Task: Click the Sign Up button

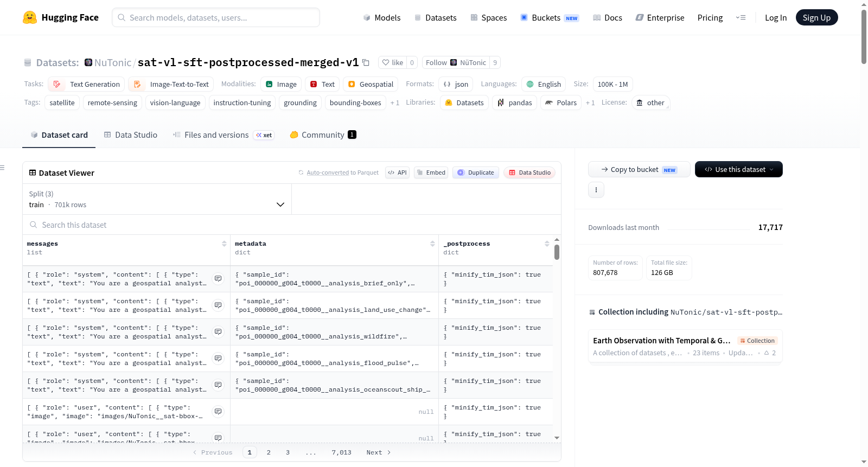Action: click(x=816, y=17)
